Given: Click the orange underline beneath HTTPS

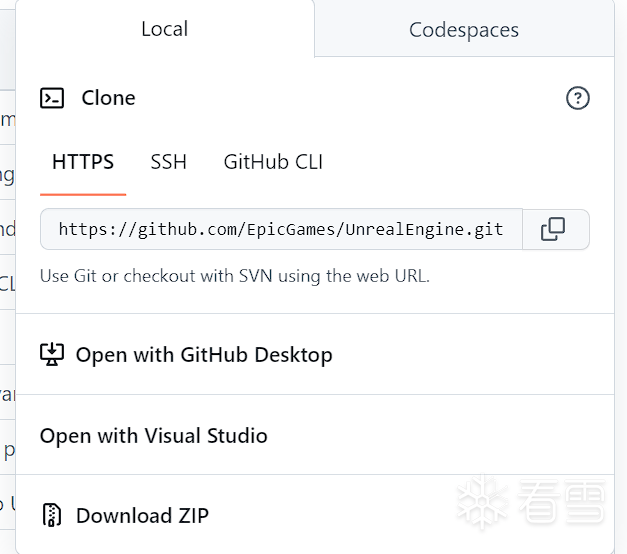Looking at the screenshot, I should tap(83, 193).
